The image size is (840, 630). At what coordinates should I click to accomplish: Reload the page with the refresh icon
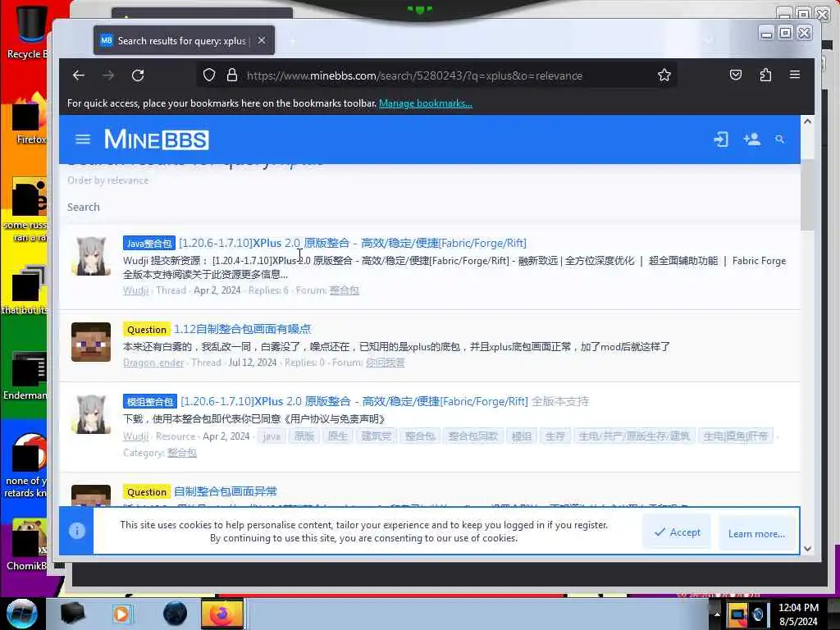pos(138,75)
